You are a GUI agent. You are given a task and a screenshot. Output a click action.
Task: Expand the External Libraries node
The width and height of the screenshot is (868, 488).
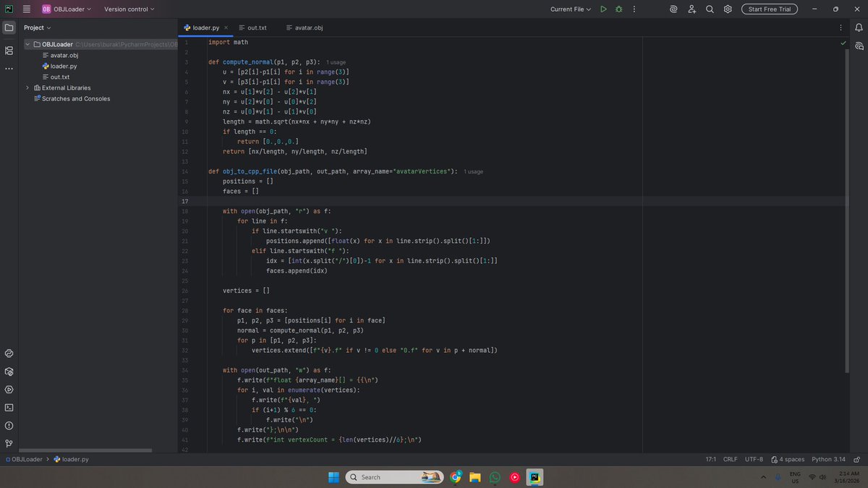[27, 87]
